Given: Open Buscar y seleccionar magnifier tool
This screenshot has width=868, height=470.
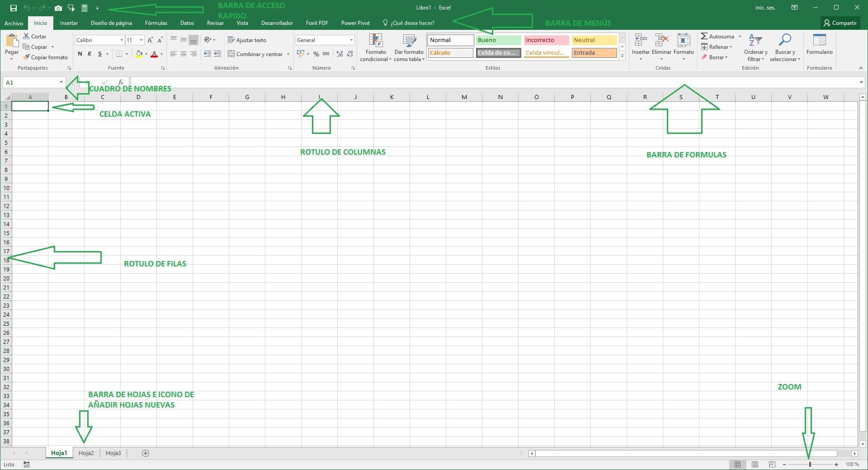Looking at the screenshot, I should click(x=785, y=41).
